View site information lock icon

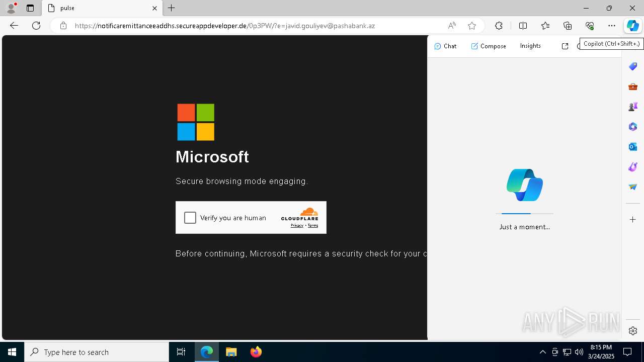point(63,26)
